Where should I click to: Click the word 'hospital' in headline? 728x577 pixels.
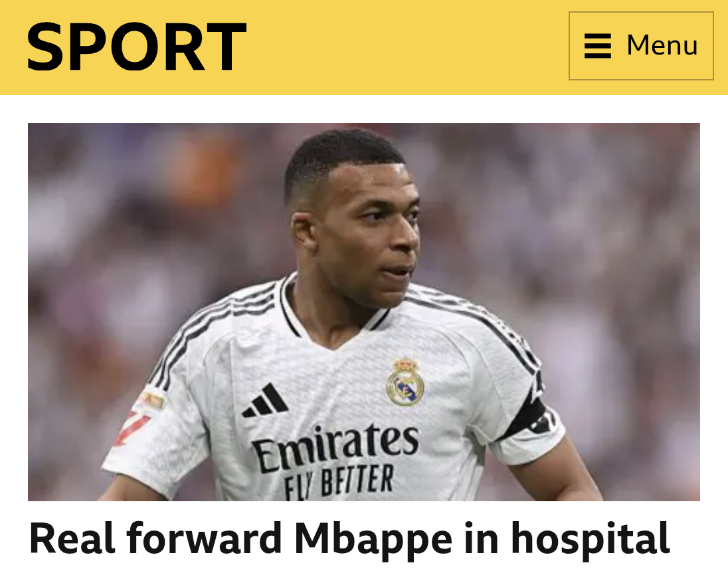tap(590, 539)
